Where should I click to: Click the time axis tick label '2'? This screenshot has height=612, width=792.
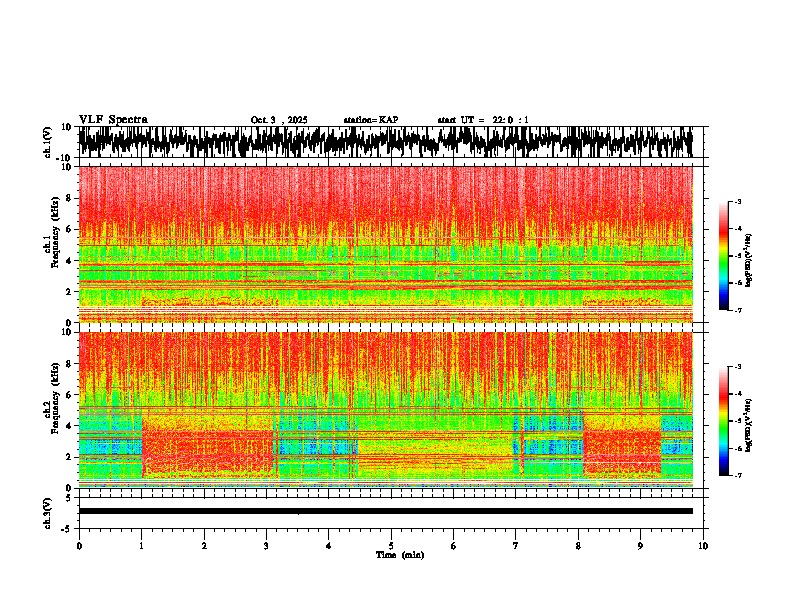pyautogui.click(x=204, y=546)
